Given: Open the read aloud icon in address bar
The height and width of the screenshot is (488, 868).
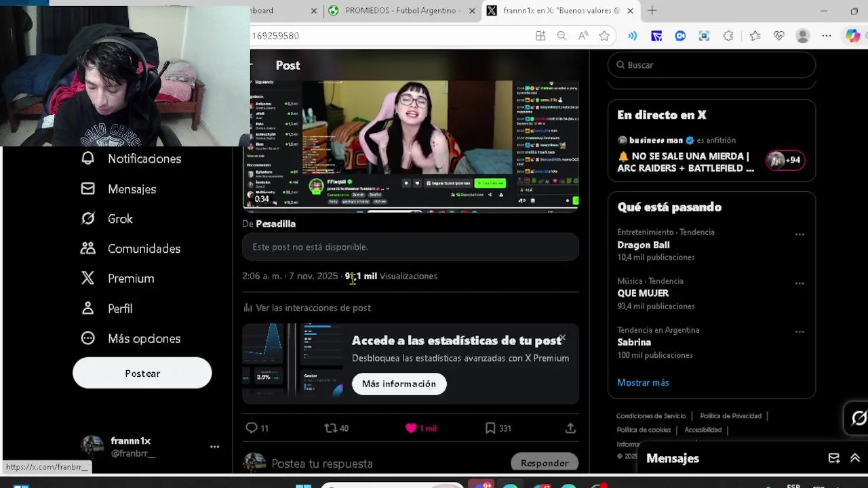Looking at the screenshot, I should (x=583, y=36).
